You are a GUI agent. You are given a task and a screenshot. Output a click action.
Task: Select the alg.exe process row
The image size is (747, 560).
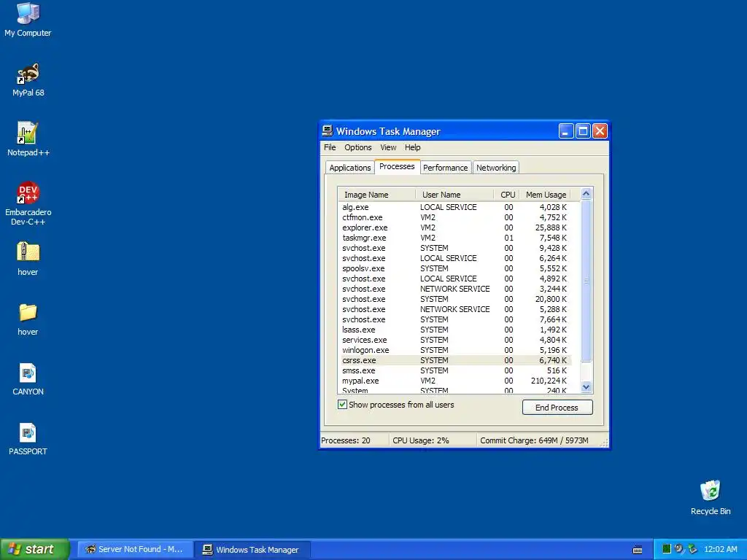click(x=455, y=207)
